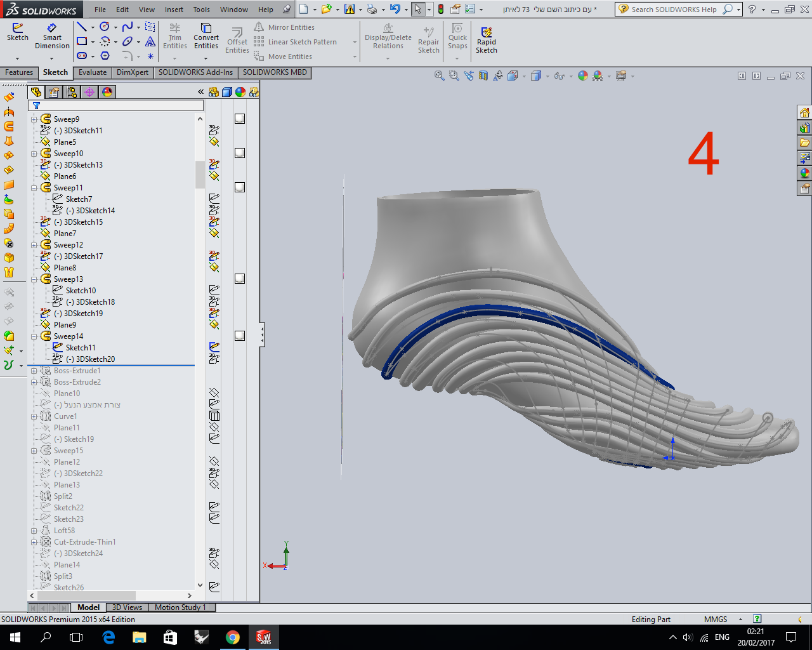The image size is (812, 650).
Task: Click the Knit Surface icon in left toolbar
Action: pyautogui.click(x=9, y=272)
